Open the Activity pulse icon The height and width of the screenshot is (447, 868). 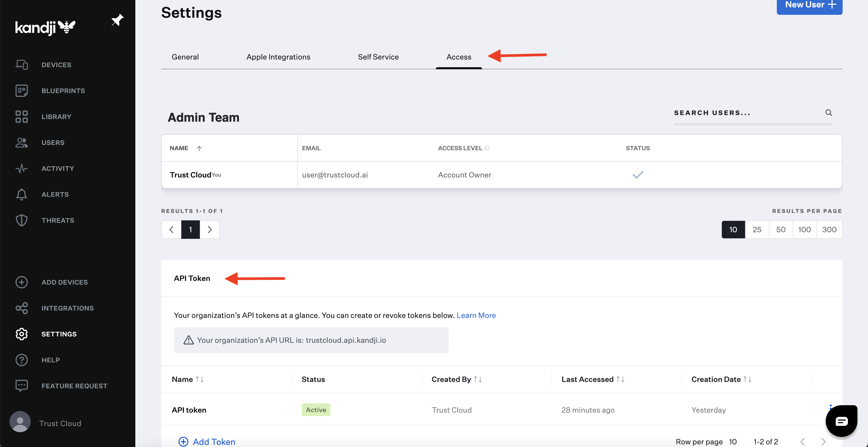click(22, 168)
